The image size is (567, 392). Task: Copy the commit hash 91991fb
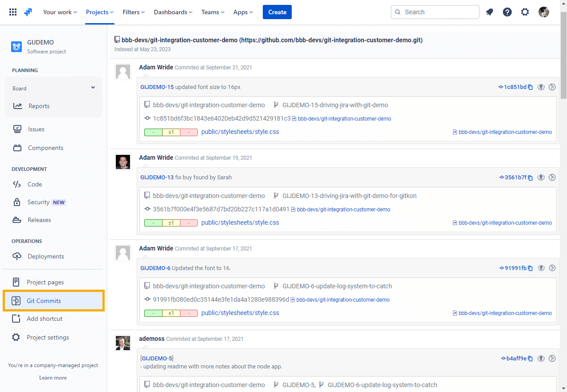tap(530, 268)
